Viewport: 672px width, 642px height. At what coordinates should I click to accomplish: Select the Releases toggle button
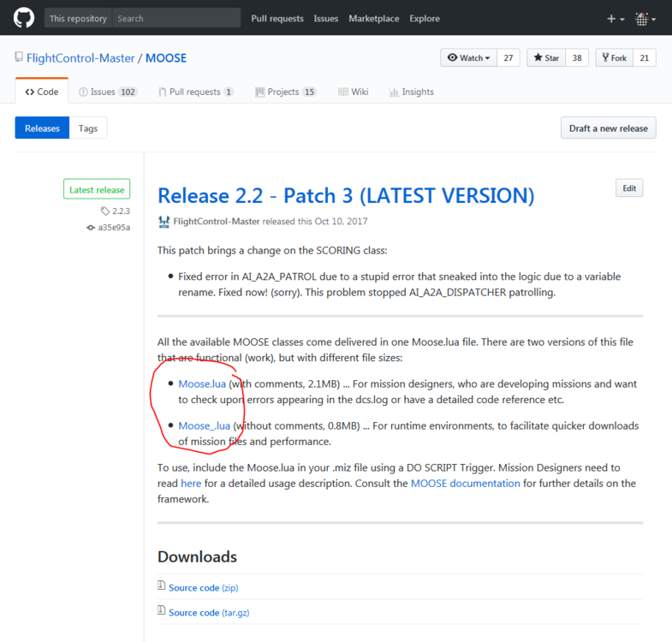[42, 128]
